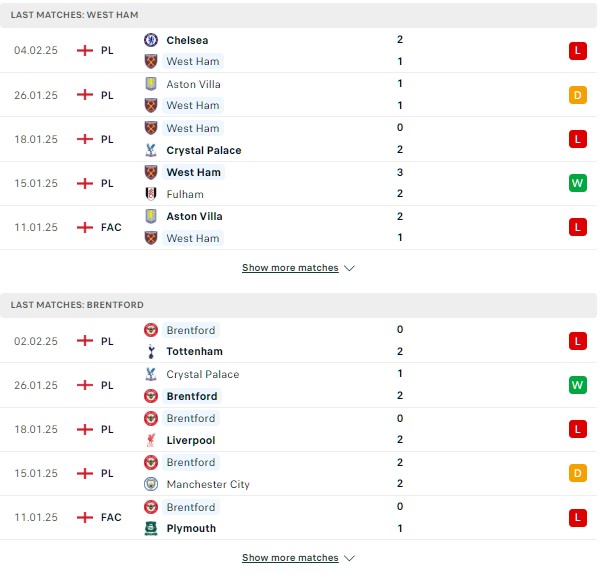Click the orange D badge for Manchester City match
This screenshot has width=602, height=579.
[578, 473]
